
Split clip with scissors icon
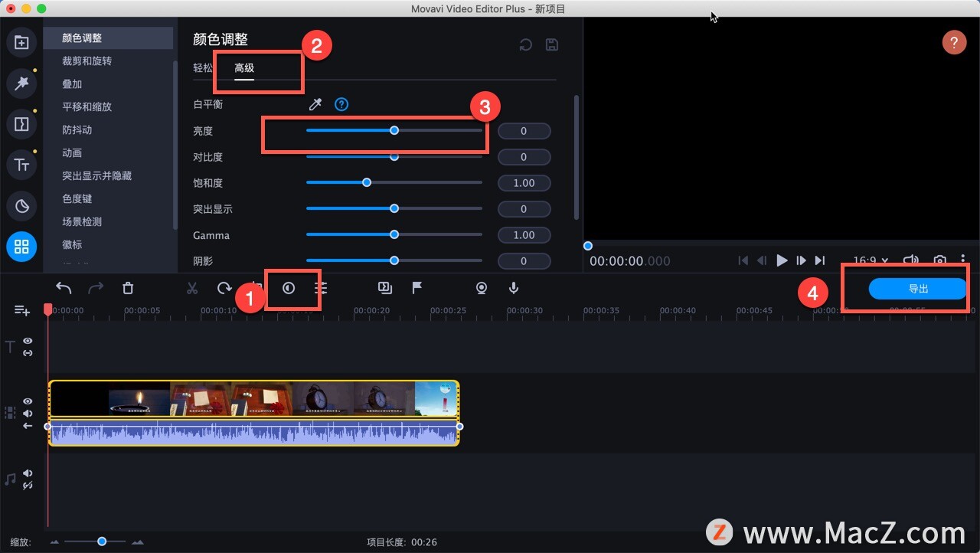(192, 288)
